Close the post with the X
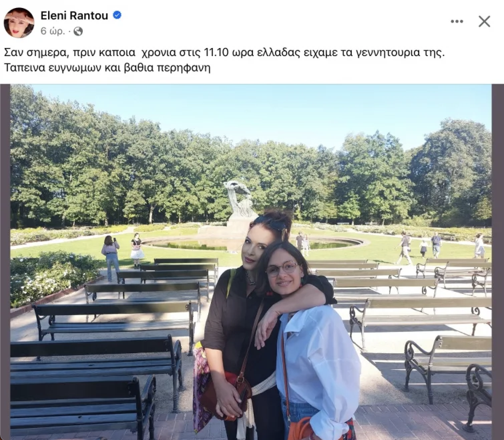The width and height of the screenshot is (504, 440). pos(484,22)
